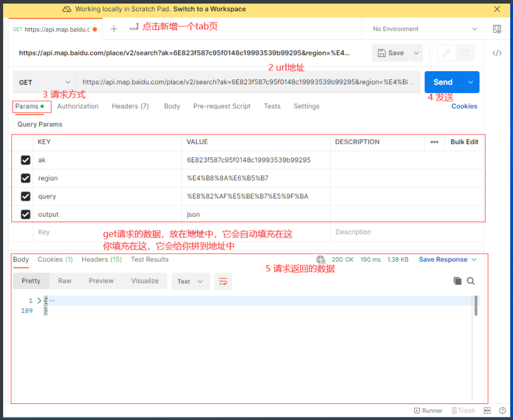Click the Send button
This screenshot has height=420, width=513.
tap(443, 82)
